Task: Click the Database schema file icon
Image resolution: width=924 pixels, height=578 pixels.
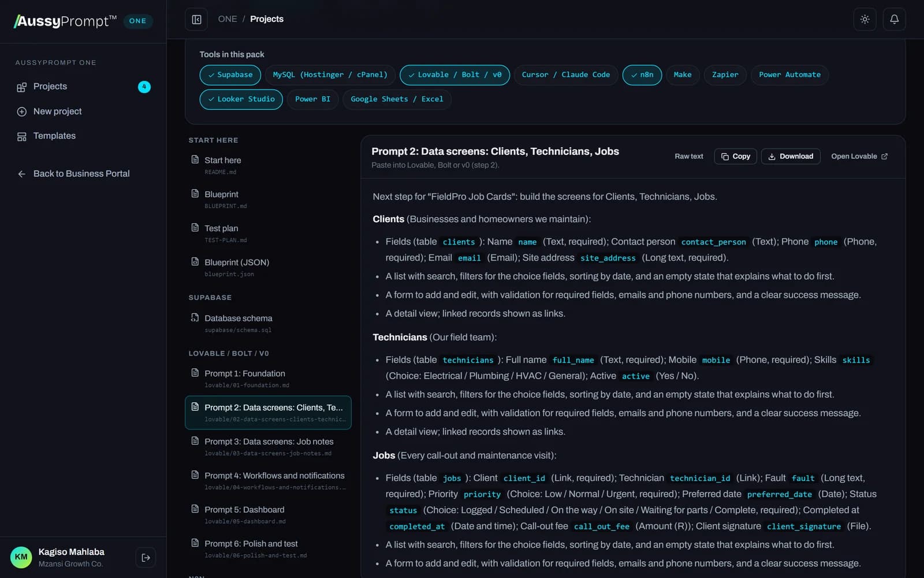Action: click(195, 318)
